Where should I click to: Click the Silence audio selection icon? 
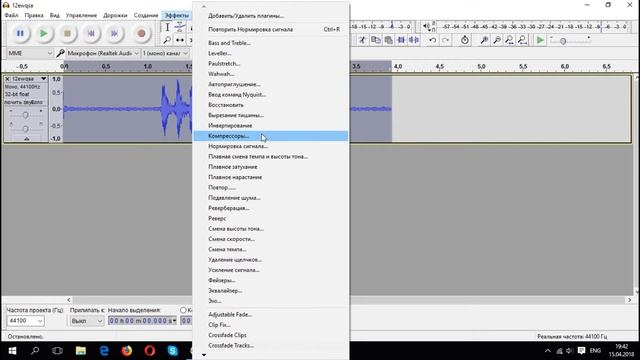coord(414,40)
